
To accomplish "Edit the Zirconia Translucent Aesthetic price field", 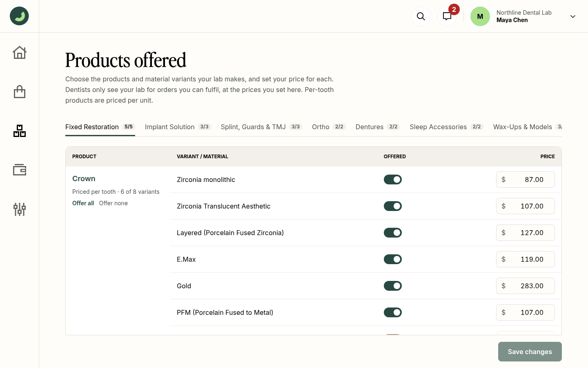I will pos(526,206).
